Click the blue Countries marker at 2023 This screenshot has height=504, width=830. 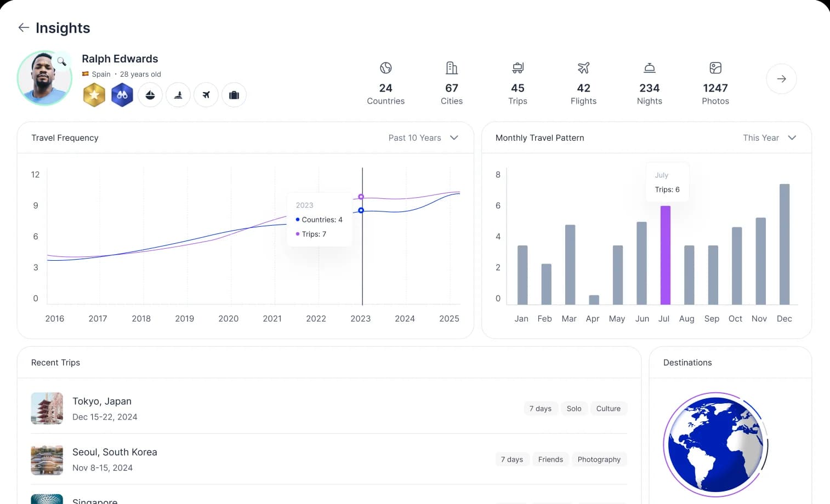(x=361, y=210)
